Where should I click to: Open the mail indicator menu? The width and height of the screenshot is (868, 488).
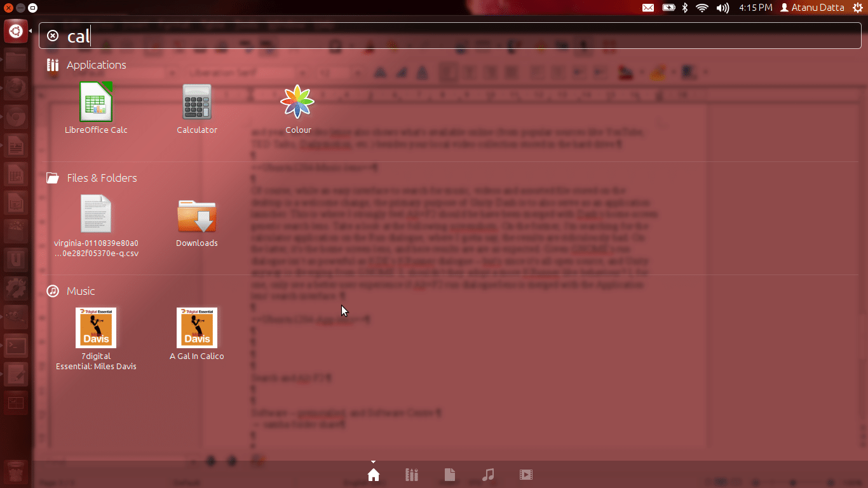point(648,8)
